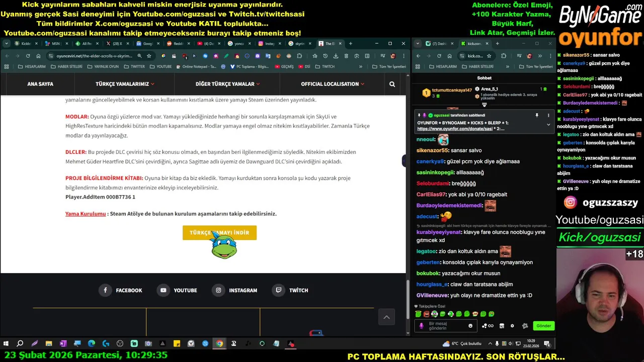Click the Gönder send button

544,326
